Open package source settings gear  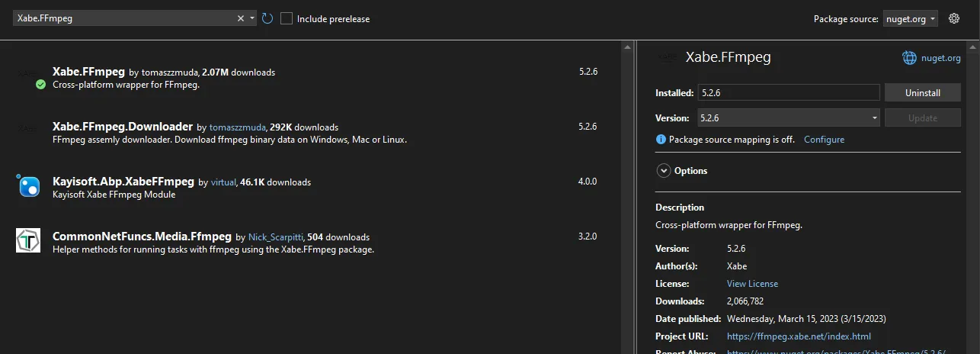click(x=953, y=18)
